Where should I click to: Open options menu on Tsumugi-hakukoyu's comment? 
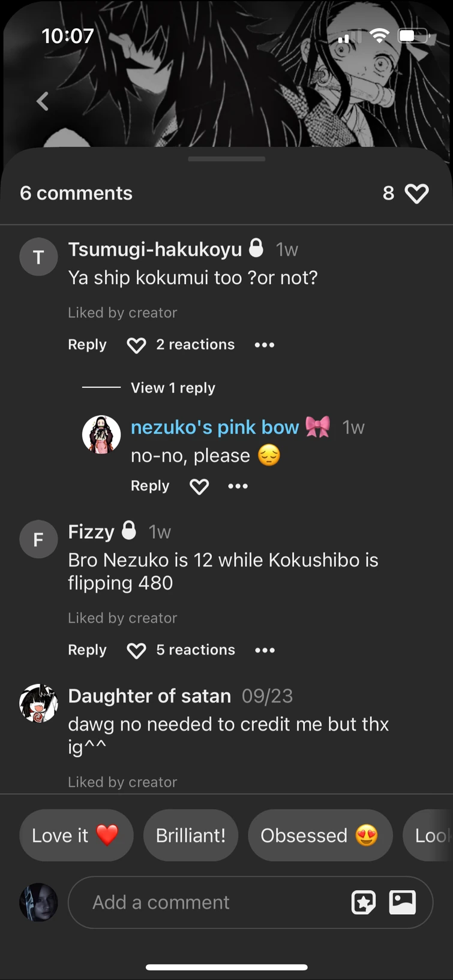click(x=264, y=345)
